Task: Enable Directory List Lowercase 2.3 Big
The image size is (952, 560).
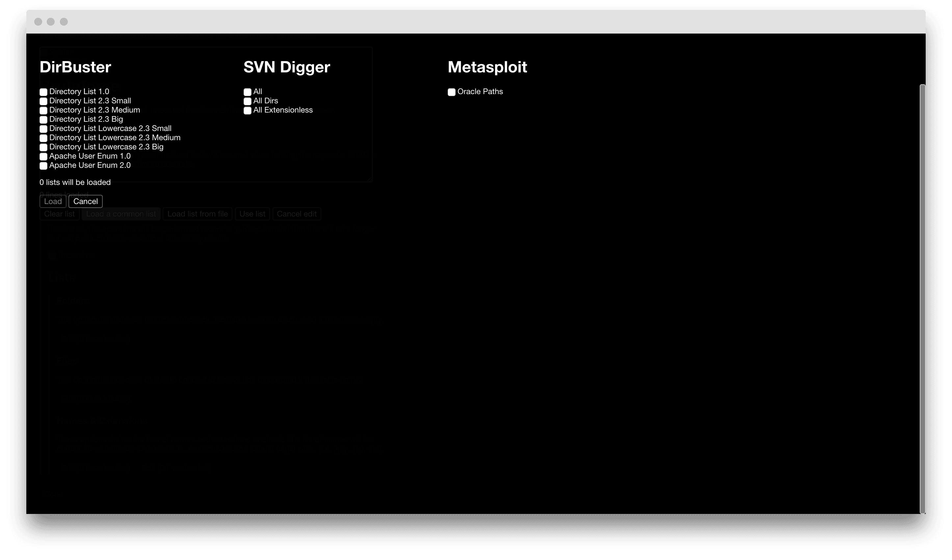Action: click(x=43, y=147)
